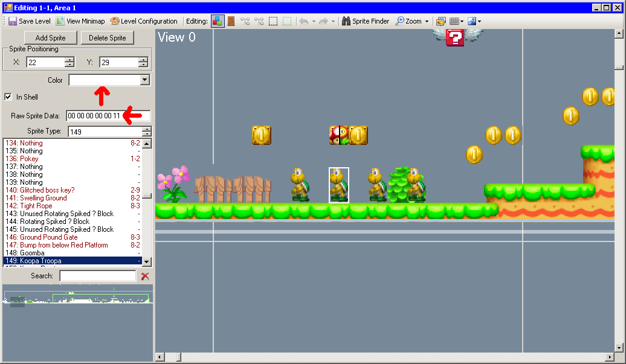Select the black dashed views rectangle icon
Screen dimensions: 626x364
(273, 21)
